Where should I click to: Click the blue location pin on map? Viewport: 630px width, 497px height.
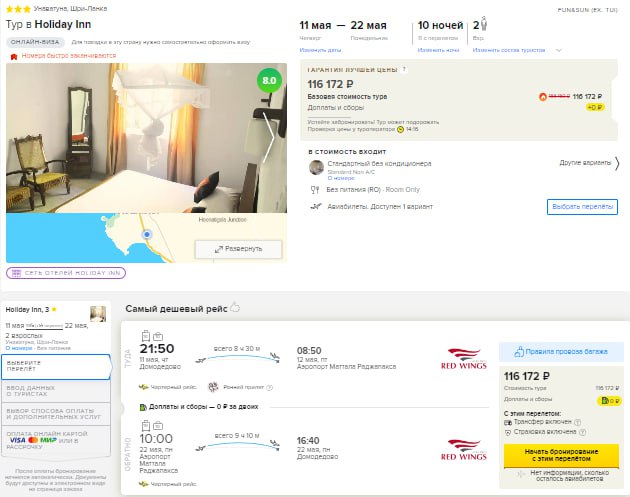pos(147,234)
